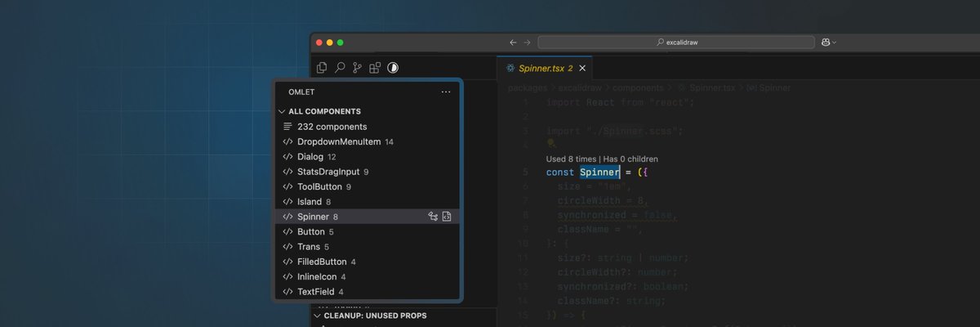Click the Dialog row code icon

point(287,157)
